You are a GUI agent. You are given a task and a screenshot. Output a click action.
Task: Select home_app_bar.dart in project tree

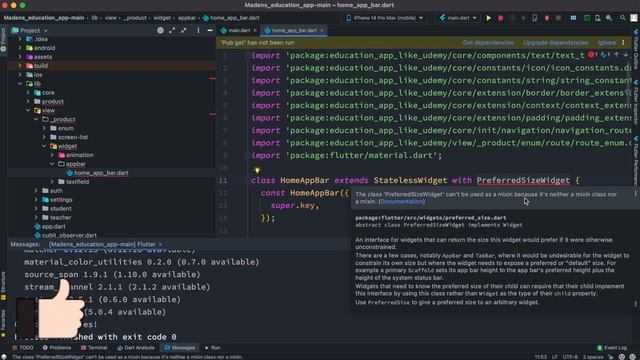click(x=101, y=173)
